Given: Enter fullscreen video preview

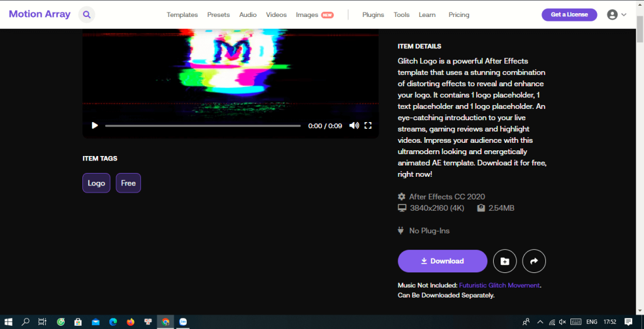Looking at the screenshot, I should click(x=369, y=125).
